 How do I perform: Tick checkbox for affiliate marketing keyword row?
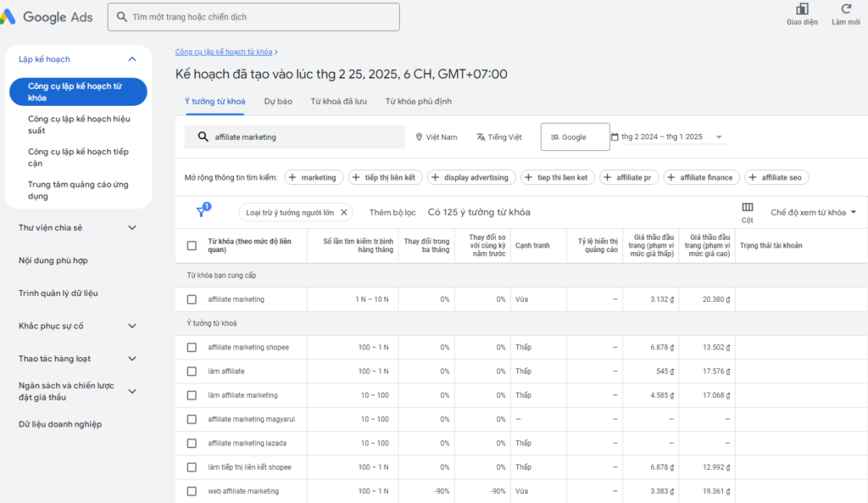pos(192,299)
